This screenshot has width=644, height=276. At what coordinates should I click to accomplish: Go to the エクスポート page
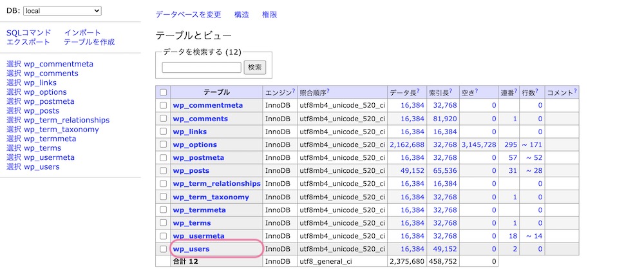click(28, 42)
